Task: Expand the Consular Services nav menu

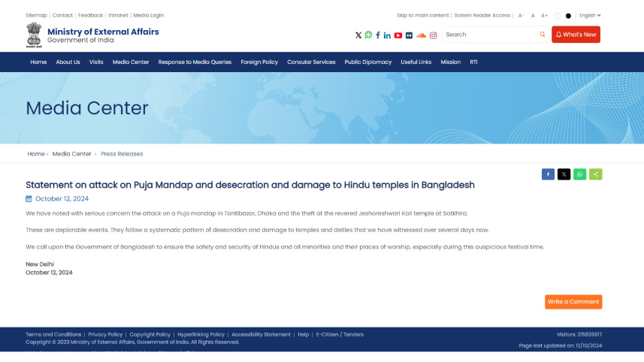Action: 311,62
